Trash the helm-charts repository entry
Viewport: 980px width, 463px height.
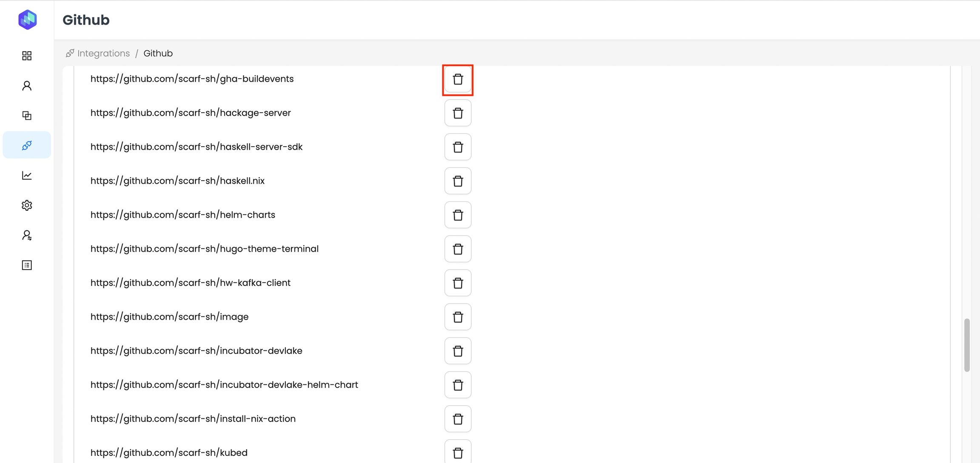458,215
